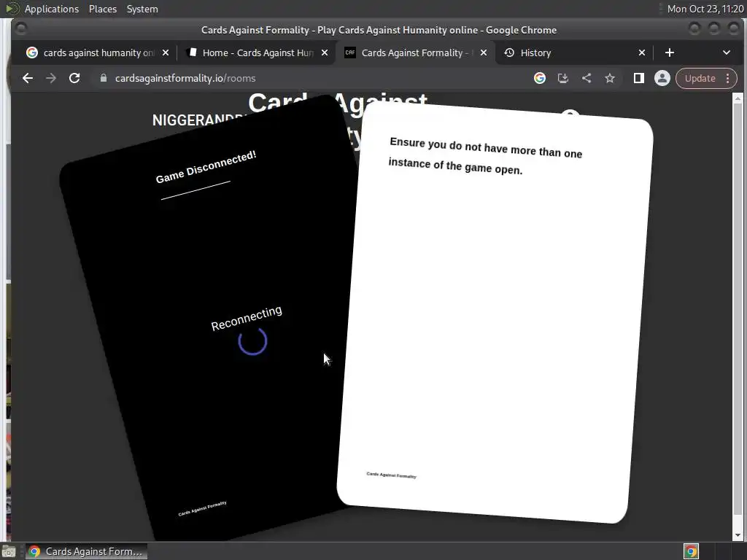The height and width of the screenshot is (560, 747).
Task: Click the Chrome taskbar entry Cards Against Form...
Action: [86, 551]
